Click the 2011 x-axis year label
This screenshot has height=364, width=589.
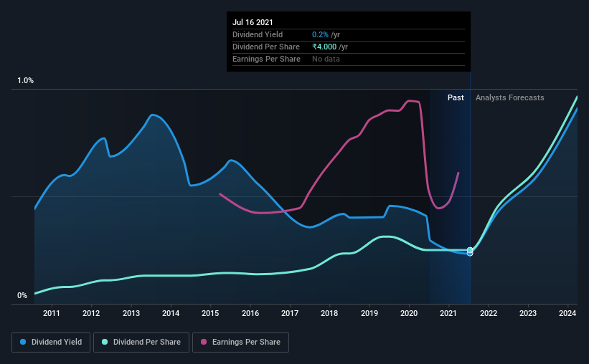click(52, 313)
